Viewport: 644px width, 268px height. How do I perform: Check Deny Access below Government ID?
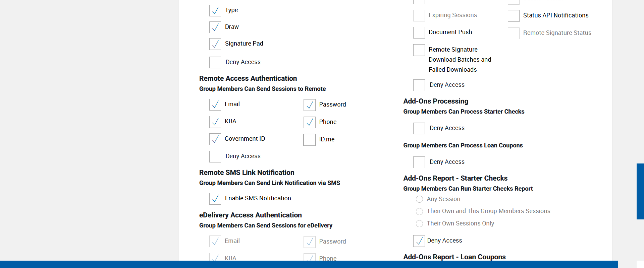(x=215, y=156)
